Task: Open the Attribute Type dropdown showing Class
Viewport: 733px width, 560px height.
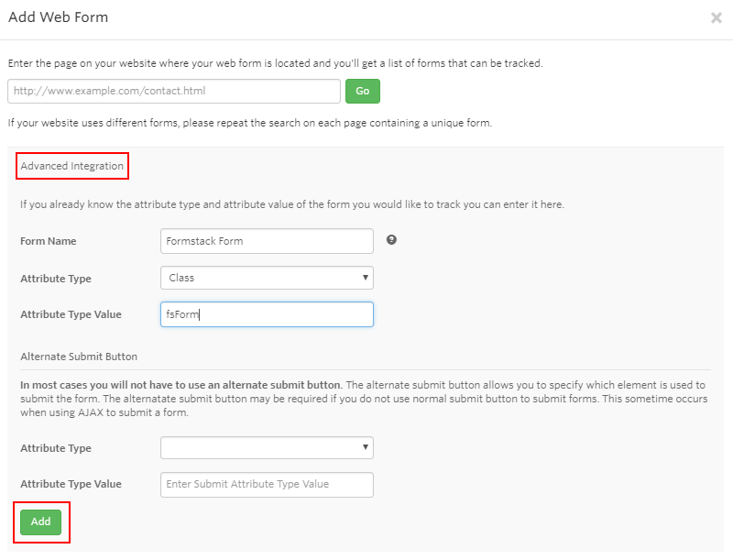Action: pyautogui.click(x=266, y=277)
